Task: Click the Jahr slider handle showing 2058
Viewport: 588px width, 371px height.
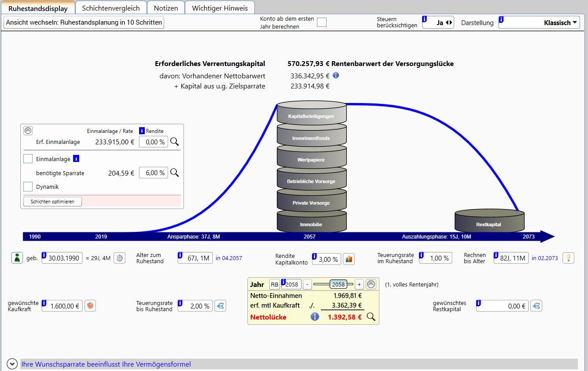Action: 338,284
